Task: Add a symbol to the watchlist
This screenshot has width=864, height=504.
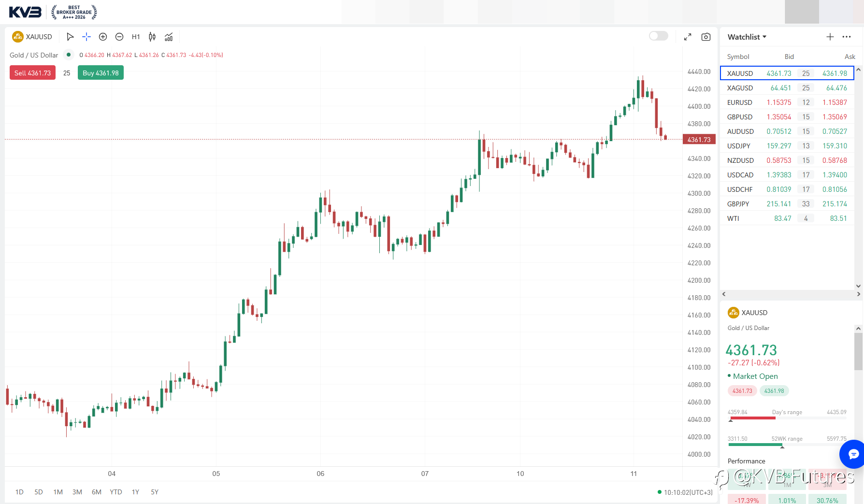Action: tap(830, 37)
